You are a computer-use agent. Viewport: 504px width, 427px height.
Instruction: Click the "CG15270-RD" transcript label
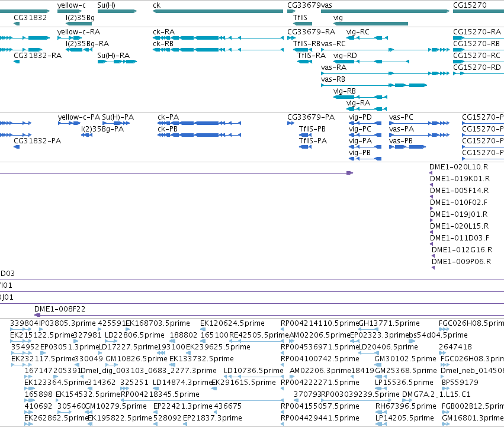click(477, 68)
